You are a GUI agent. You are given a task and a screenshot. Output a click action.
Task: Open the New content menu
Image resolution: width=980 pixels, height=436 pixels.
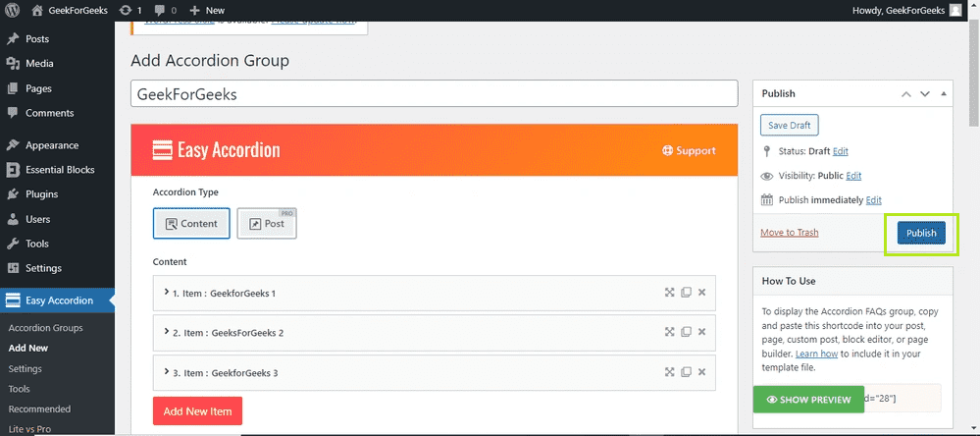[x=207, y=10]
